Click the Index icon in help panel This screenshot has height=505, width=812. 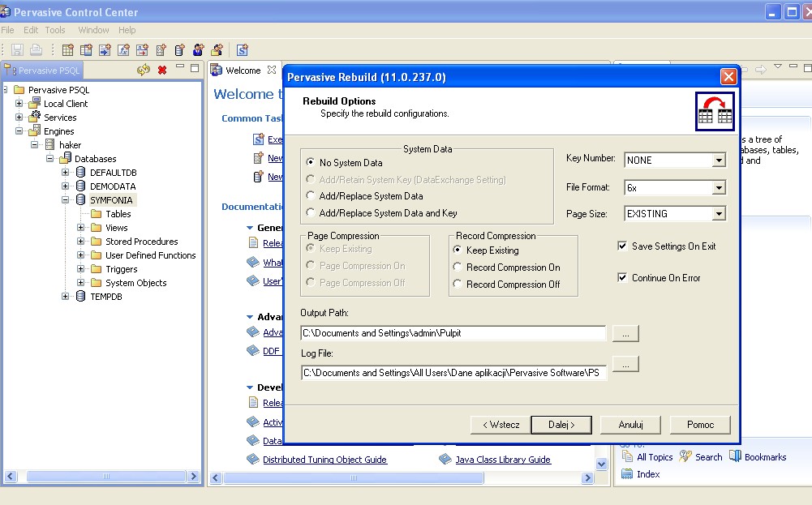point(627,473)
